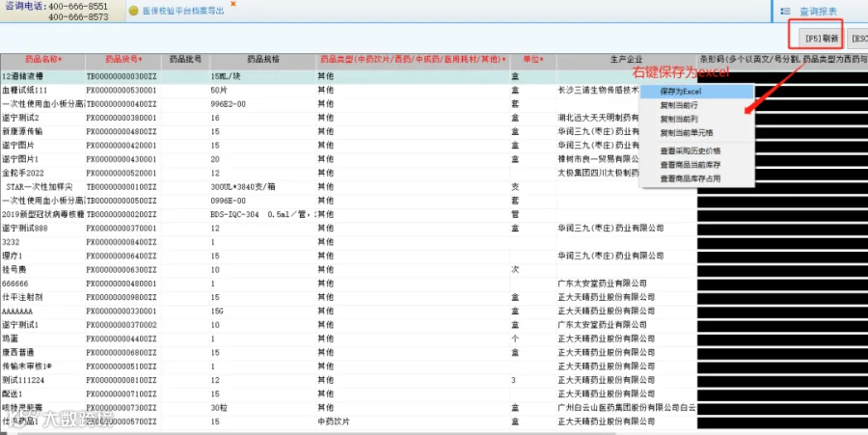Select the STAR一次性加样尖 cell
The image size is (868, 435).
tap(42, 187)
